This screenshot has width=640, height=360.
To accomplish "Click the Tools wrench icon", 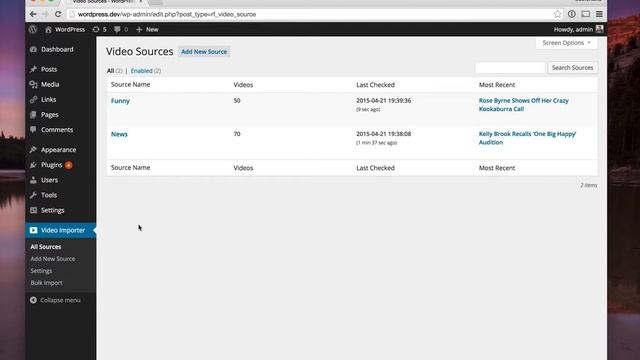I will pyautogui.click(x=33, y=195).
